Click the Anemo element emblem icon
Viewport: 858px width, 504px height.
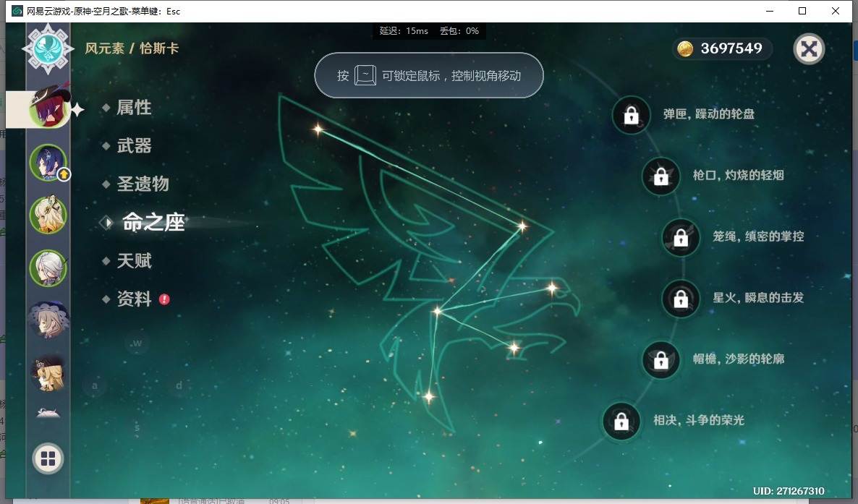coord(48,48)
